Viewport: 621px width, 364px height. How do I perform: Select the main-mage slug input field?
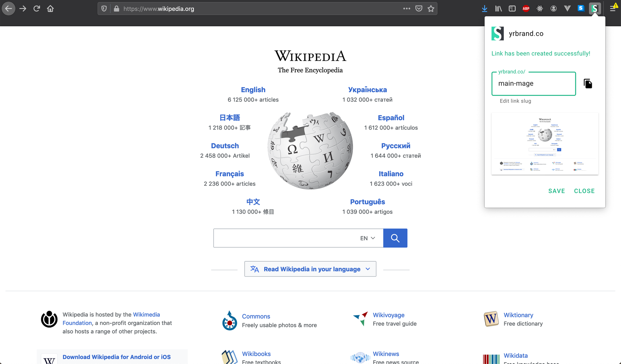click(x=533, y=84)
